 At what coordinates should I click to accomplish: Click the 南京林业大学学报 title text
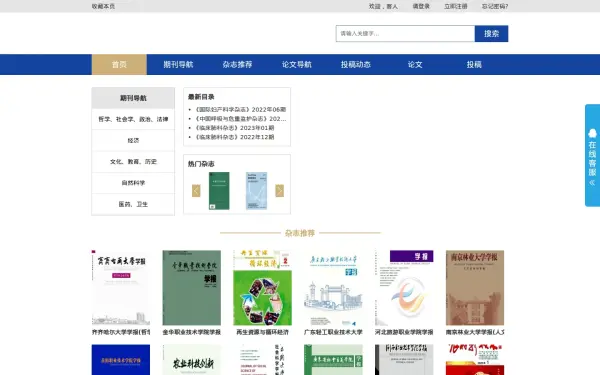(475, 332)
